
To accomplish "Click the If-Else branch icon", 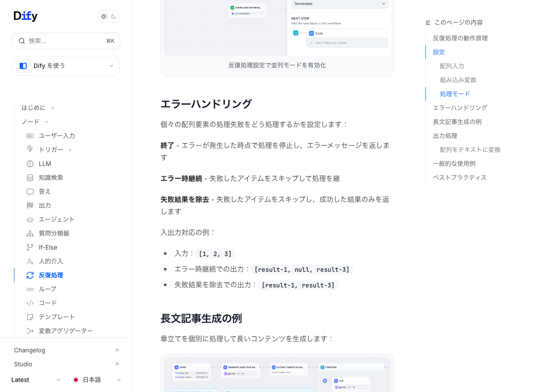I will (x=30, y=247).
